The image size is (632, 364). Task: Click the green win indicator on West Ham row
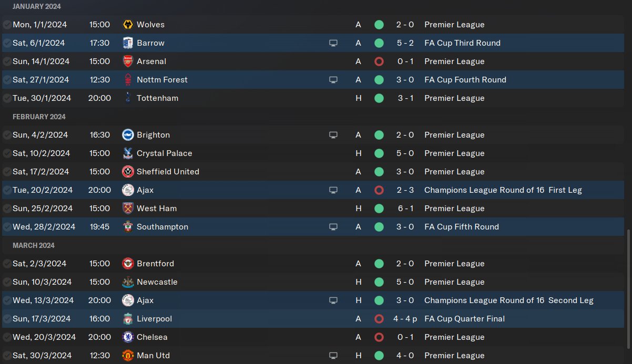tap(379, 209)
